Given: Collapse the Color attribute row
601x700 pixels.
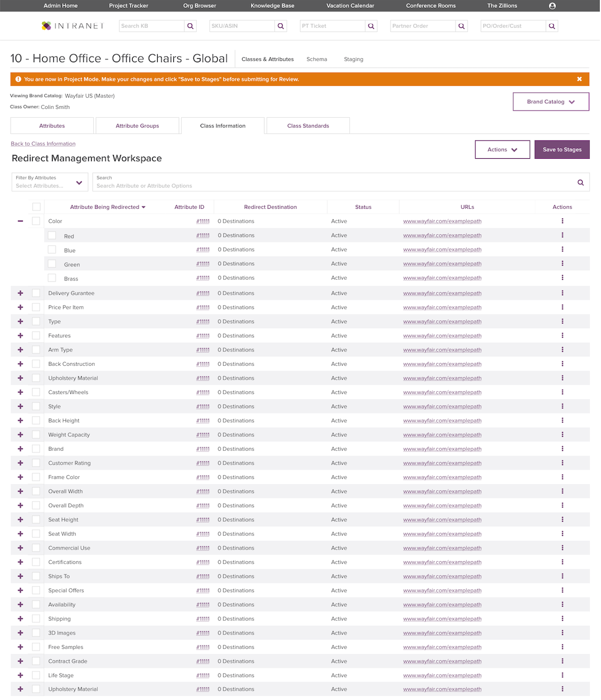Looking at the screenshot, I should tap(21, 221).
